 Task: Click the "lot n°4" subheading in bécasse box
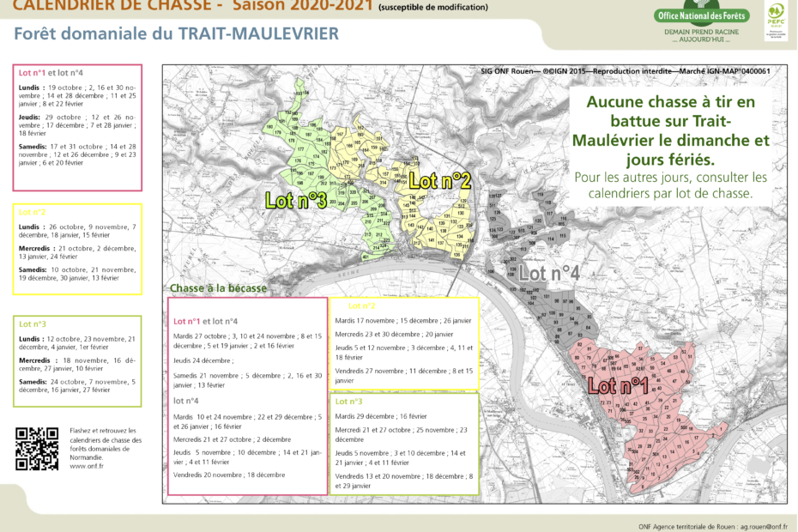point(186,400)
